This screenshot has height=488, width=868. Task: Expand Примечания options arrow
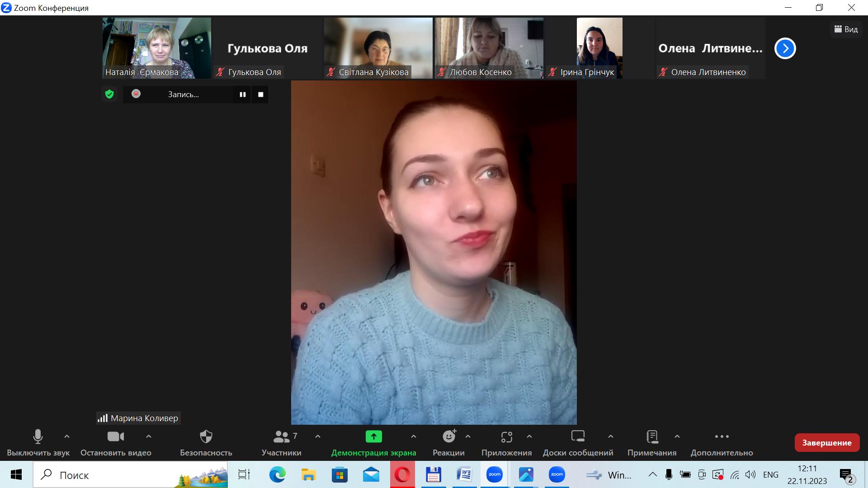click(677, 436)
